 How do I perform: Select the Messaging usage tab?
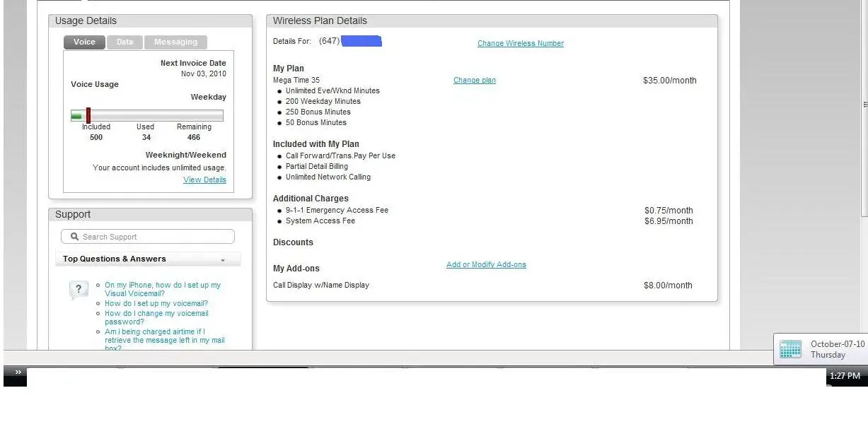pyautogui.click(x=175, y=42)
